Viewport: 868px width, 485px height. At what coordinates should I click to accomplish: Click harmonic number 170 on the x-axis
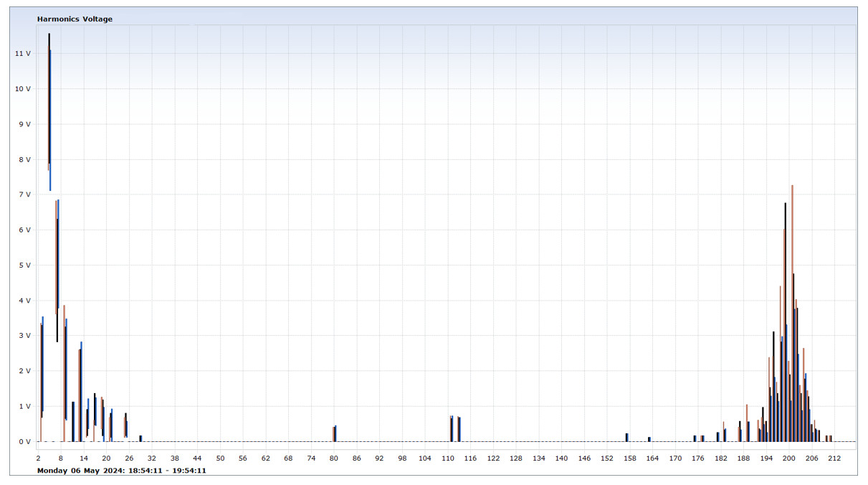[675, 458]
